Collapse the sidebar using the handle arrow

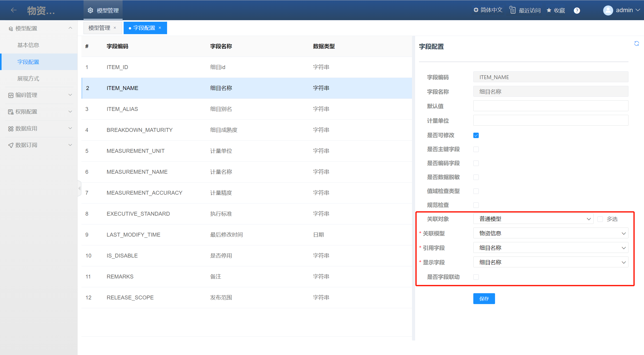click(79, 188)
